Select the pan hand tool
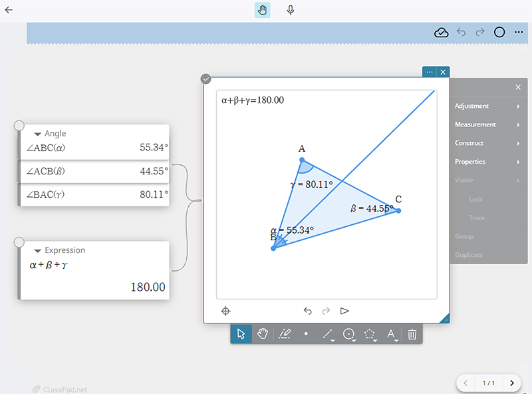Image resolution: width=532 pixels, height=394 pixels. click(263, 334)
